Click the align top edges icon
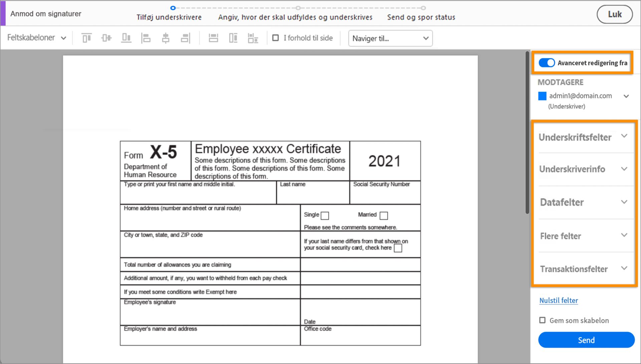The image size is (641, 364). click(86, 38)
